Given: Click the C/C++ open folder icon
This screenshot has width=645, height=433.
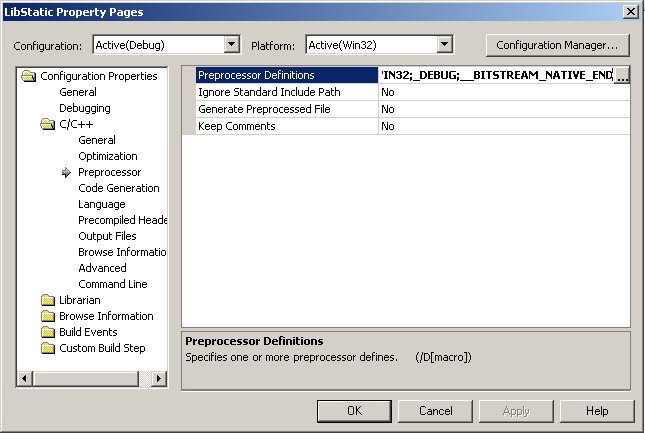Looking at the screenshot, I should coord(48,124).
